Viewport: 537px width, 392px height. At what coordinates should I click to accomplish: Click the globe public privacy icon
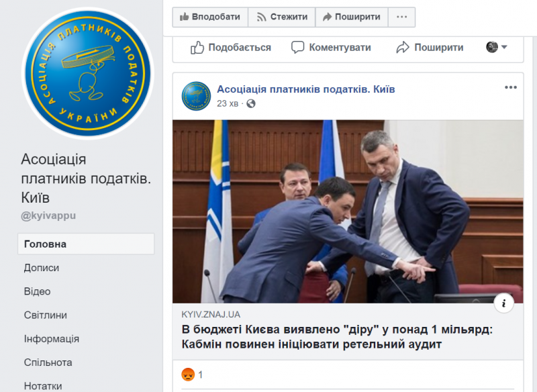click(251, 103)
